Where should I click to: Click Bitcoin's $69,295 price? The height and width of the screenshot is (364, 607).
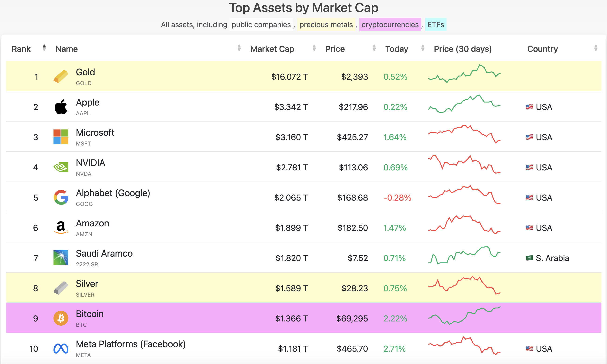(x=352, y=318)
